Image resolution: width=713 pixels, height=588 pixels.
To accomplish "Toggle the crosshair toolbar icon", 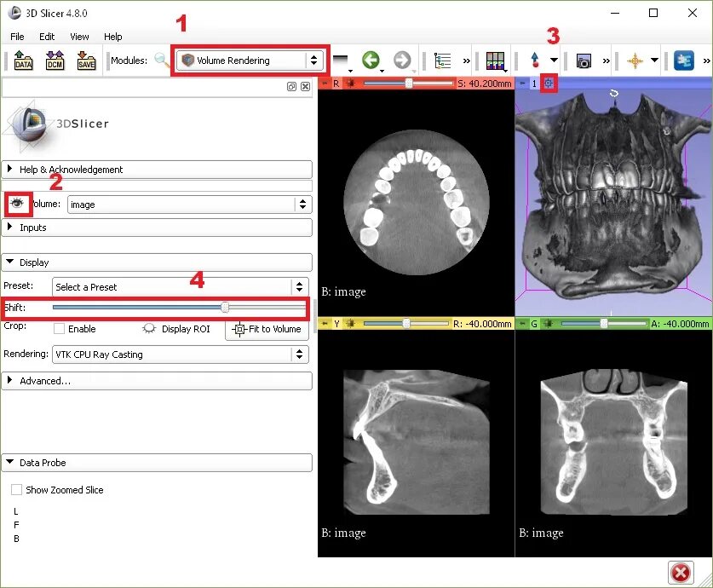I will pos(635,61).
